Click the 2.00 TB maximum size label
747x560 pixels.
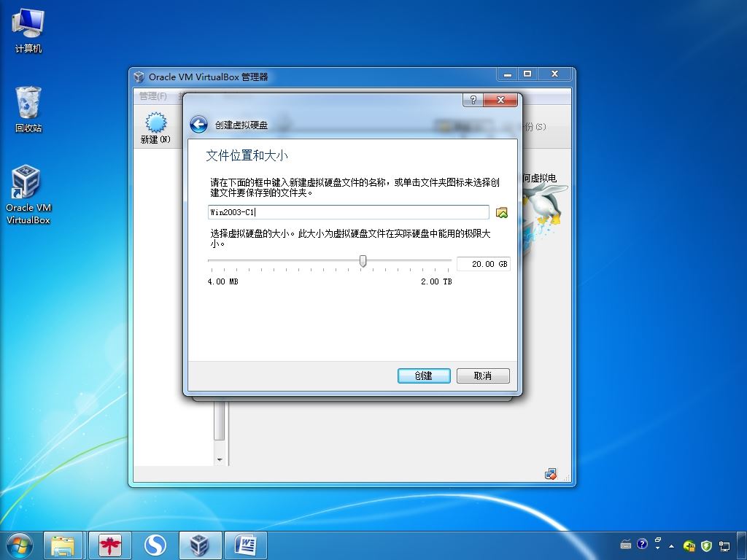[436, 281]
